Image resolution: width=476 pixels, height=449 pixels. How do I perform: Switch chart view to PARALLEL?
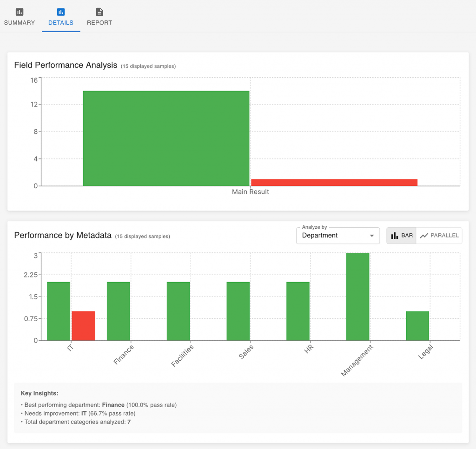click(439, 236)
